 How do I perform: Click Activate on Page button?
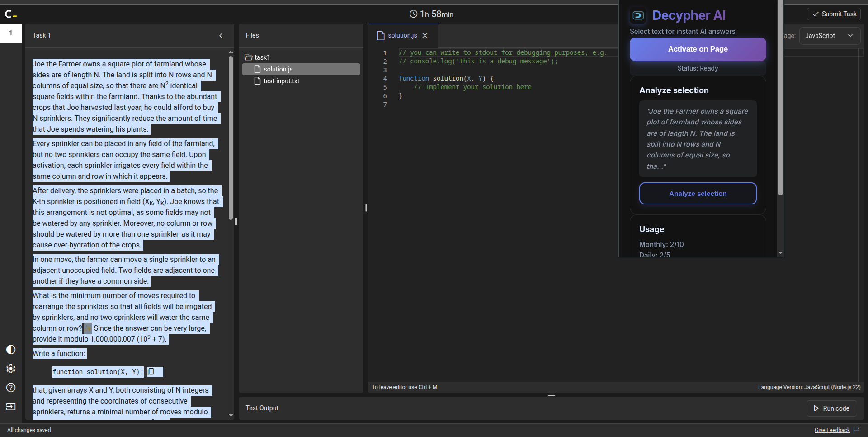[x=698, y=49]
